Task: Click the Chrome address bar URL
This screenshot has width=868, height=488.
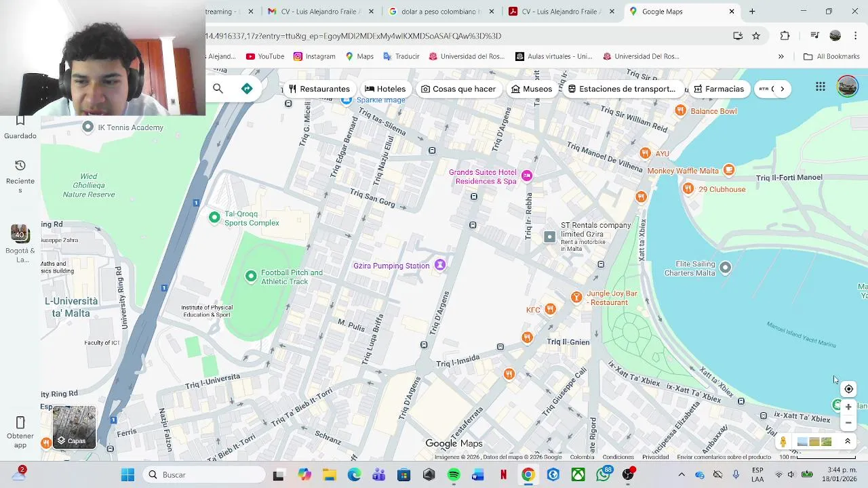Action: [353, 36]
